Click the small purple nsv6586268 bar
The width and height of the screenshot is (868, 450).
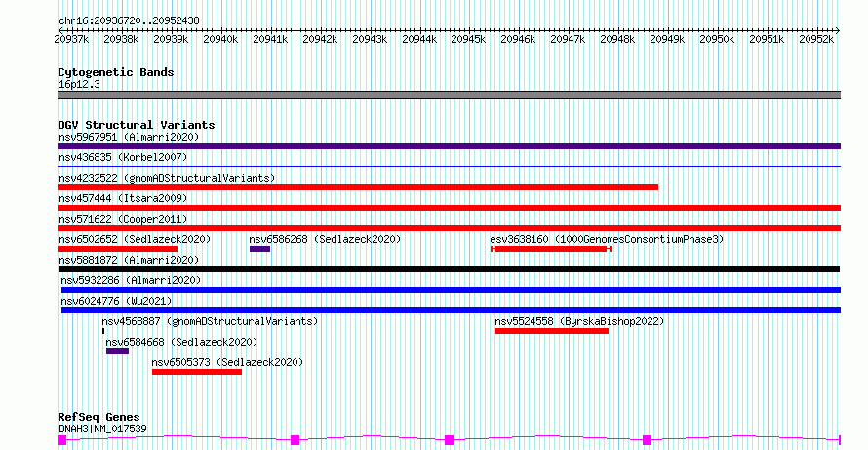(x=259, y=249)
